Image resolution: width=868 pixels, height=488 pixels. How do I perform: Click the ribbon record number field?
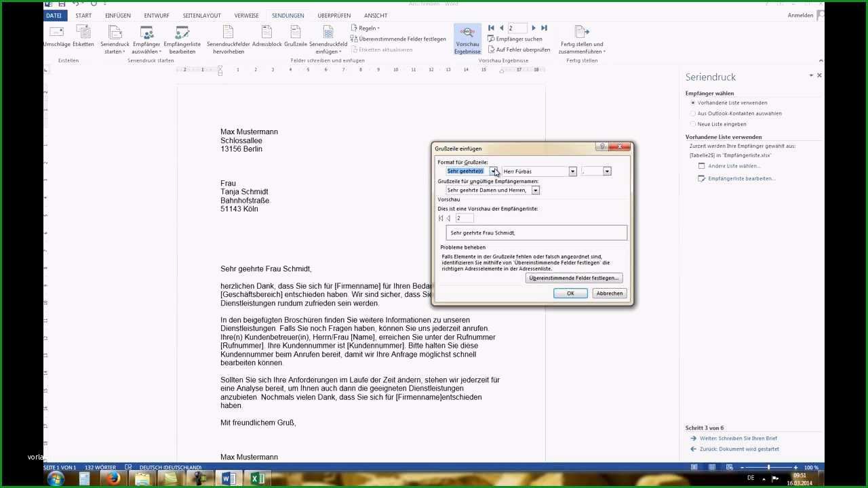click(x=517, y=28)
